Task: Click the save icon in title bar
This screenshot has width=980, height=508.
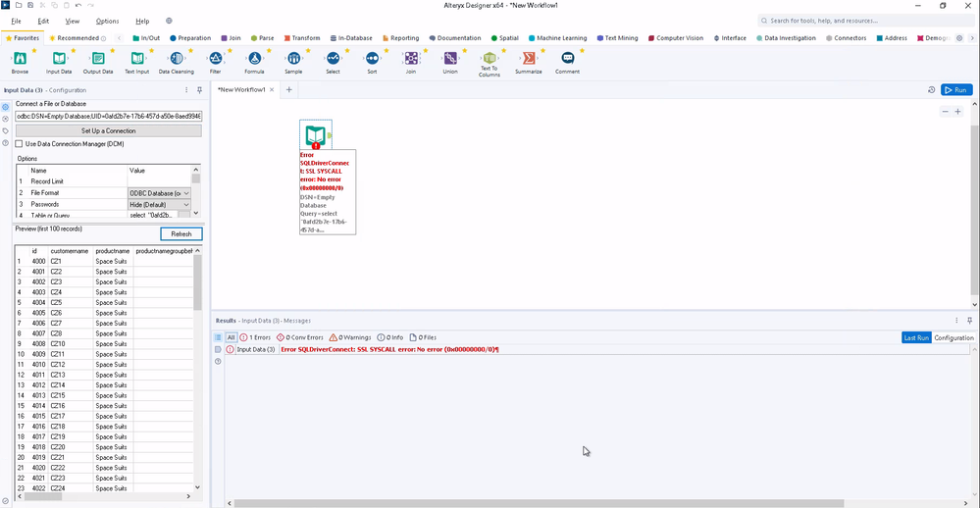Action: click(30, 5)
